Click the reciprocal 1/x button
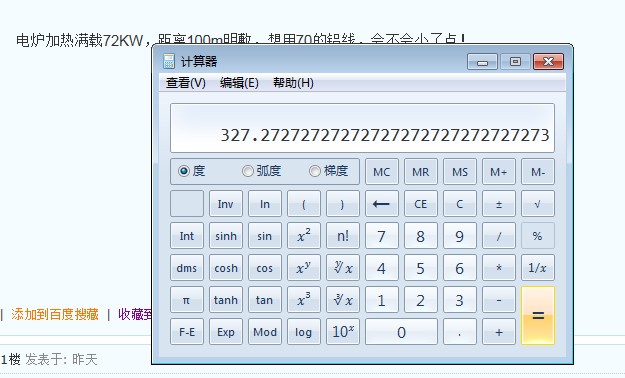This screenshot has height=378, width=625. click(x=538, y=268)
